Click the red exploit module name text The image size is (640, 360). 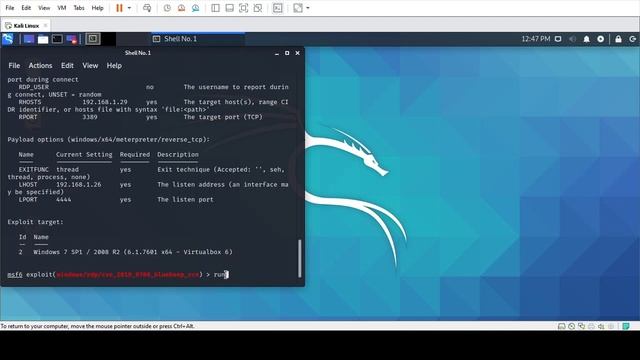coord(128,274)
